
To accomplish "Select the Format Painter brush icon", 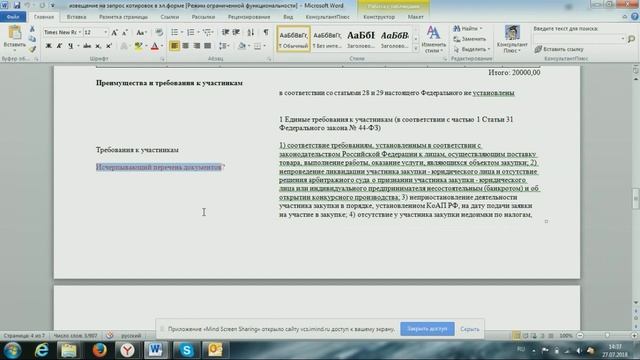I will click(x=32, y=49).
